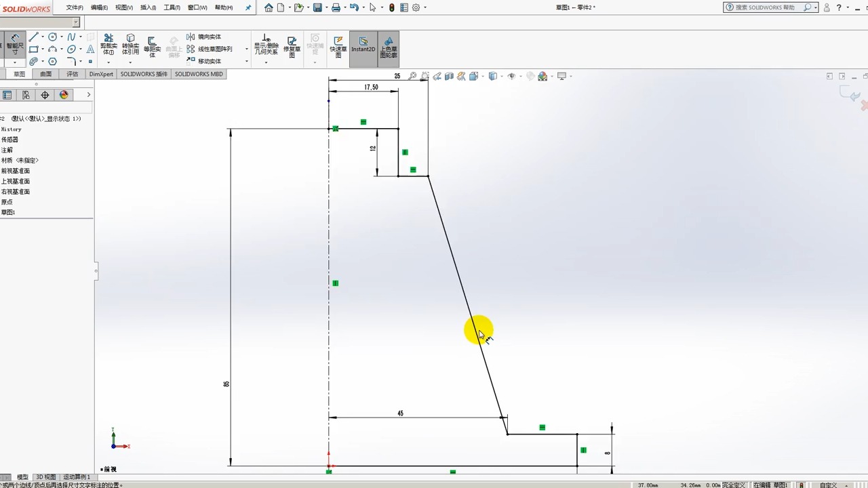Expand the Line tool dropdown arrow
This screenshot has height=488, width=868.
tap(42, 37)
